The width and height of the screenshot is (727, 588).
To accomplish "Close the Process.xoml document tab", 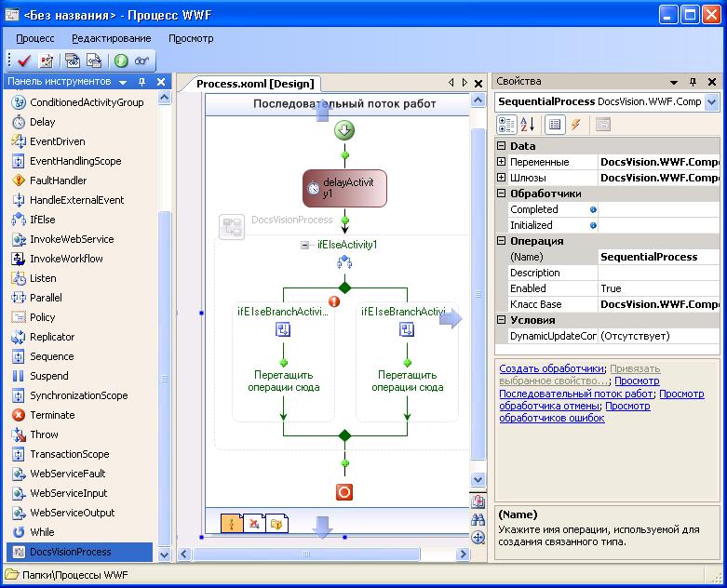I will [478, 84].
